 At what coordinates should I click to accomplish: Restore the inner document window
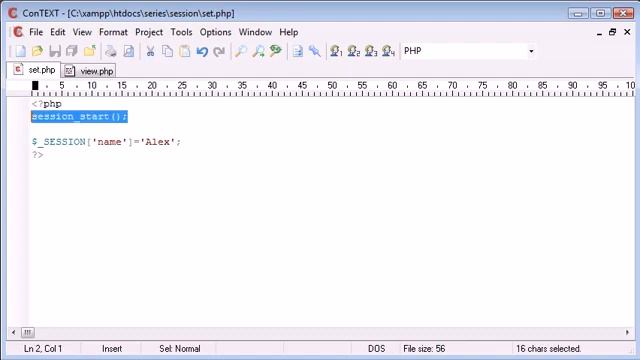(612, 32)
